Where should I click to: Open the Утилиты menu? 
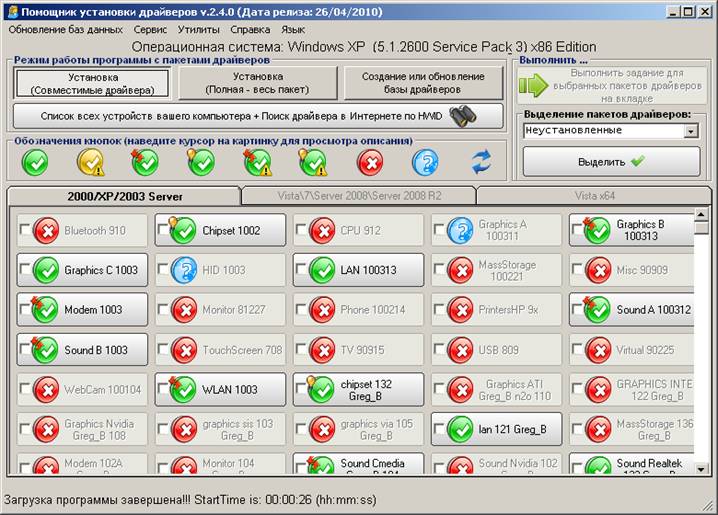(198, 30)
